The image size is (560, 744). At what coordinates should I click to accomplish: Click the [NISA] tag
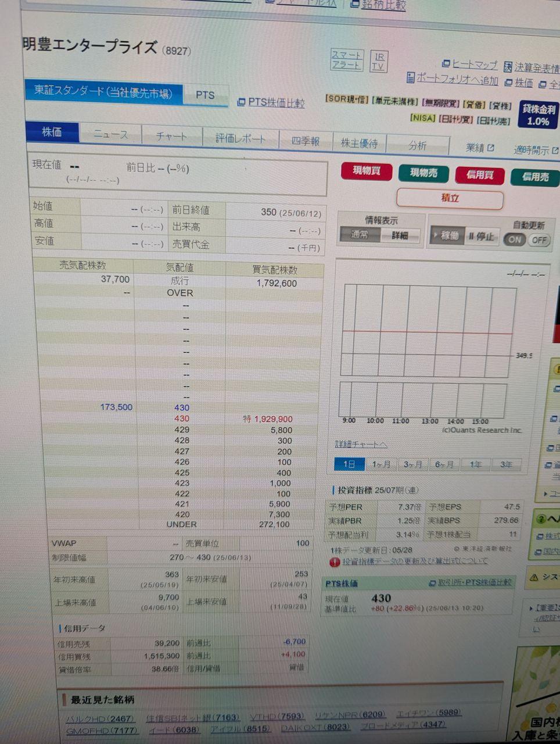point(422,118)
